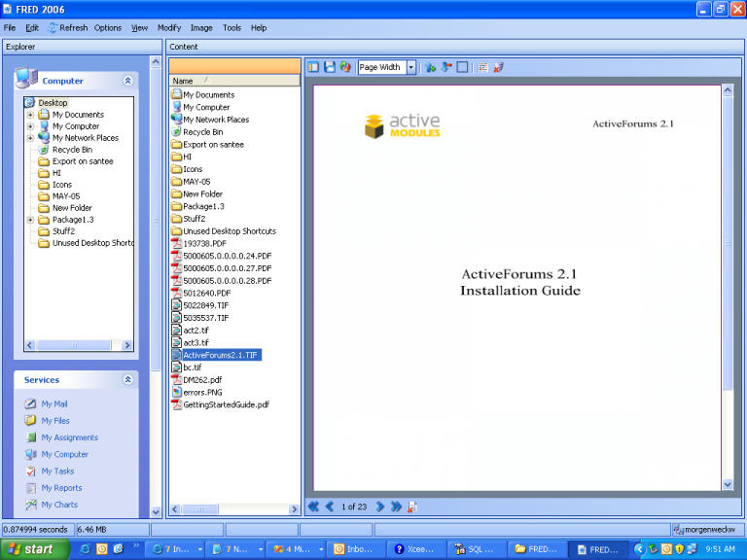The height and width of the screenshot is (560, 747).
Task: Click the first page double-arrow icon
Action: coord(313,507)
